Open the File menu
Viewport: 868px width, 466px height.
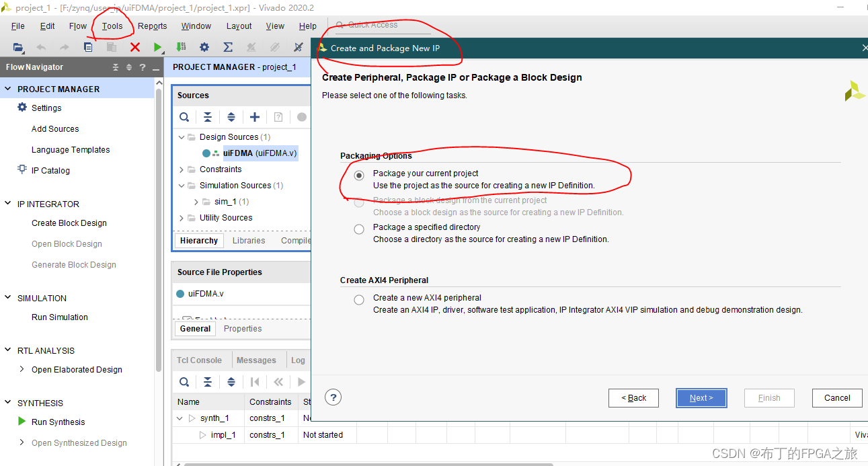point(18,26)
